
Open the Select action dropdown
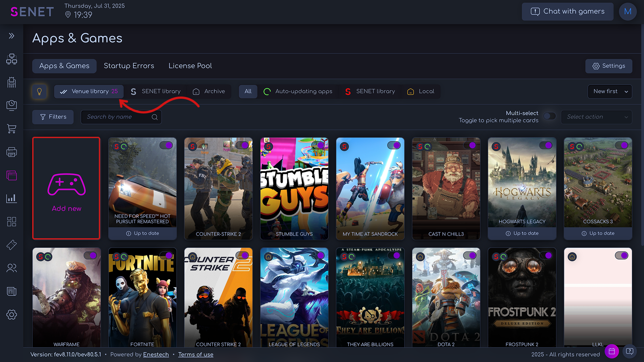(x=596, y=117)
